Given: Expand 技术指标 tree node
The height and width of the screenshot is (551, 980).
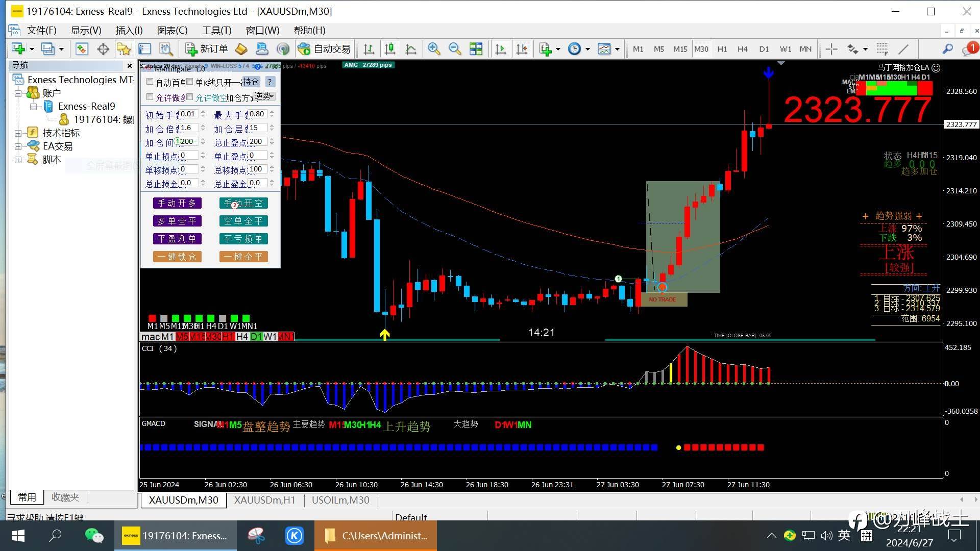Looking at the screenshot, I should (x=18, y=133).
